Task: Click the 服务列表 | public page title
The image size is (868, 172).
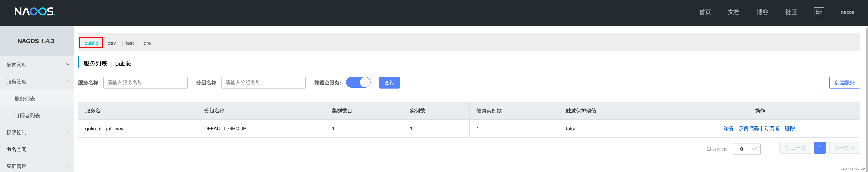Action: click(107, 64)
